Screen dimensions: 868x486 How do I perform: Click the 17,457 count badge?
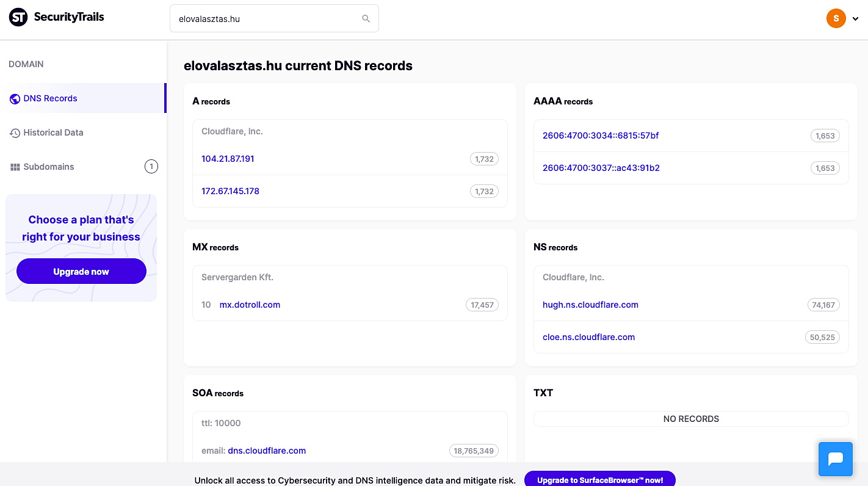coord(482,305)
